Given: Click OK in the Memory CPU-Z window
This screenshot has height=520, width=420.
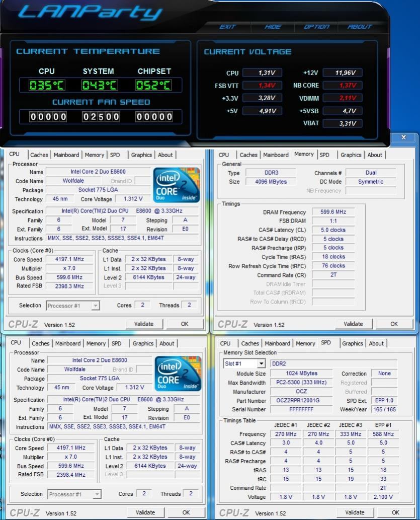Looking at the screenshot, I should coord(394,324).
